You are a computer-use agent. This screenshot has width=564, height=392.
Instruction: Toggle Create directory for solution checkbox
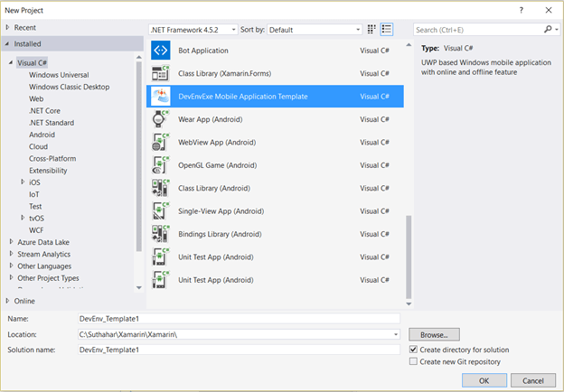[x=413, y=350]
